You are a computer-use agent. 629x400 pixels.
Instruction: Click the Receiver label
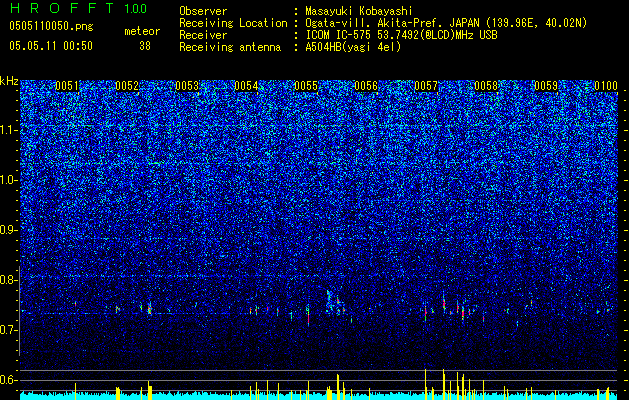point(203,35)
